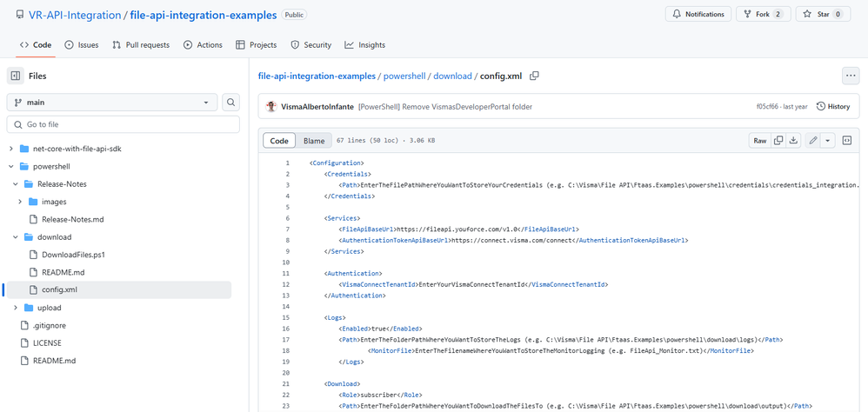Open the Issues tab

tap(82, 45)
